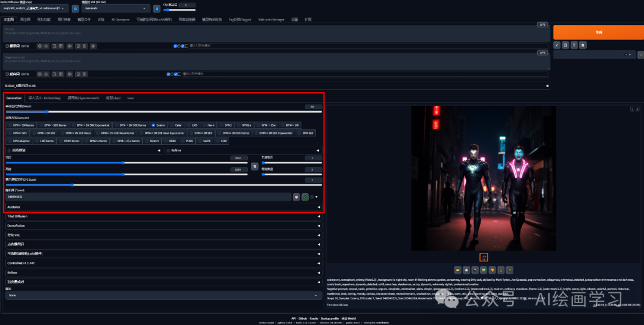The height and width of the screenshot is (325, 644).
Task: Enable the Refiner checkbox
Action: click(x=168, y=151)
